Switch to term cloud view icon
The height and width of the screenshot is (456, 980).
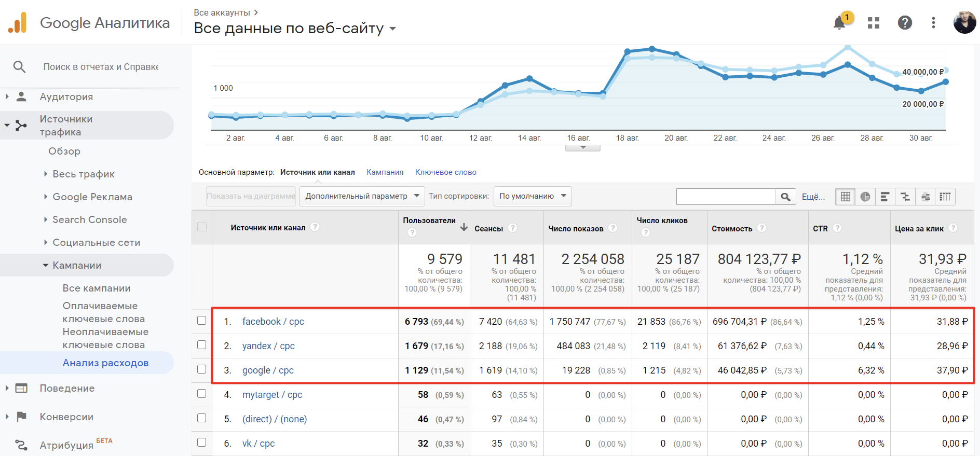(925, 197)
